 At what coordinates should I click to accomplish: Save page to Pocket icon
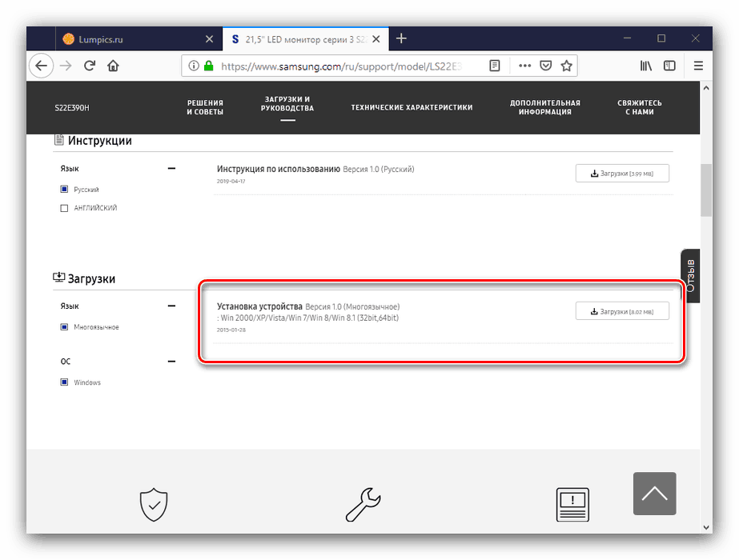546,66
